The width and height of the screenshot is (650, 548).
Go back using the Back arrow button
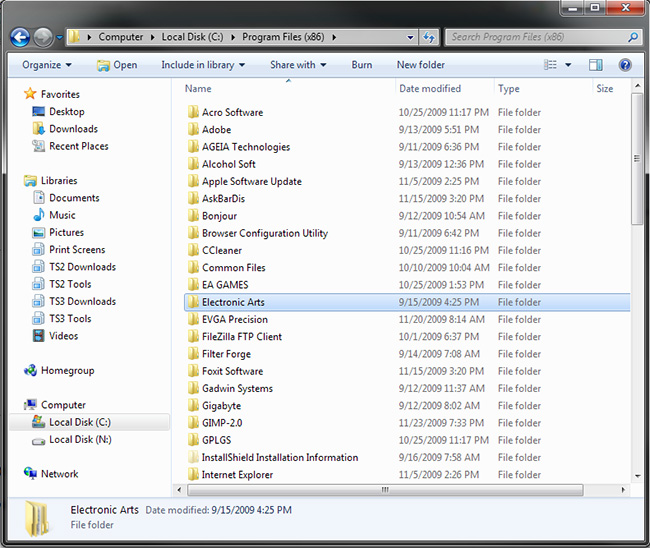pyautogui.click(x=20, y=37)
